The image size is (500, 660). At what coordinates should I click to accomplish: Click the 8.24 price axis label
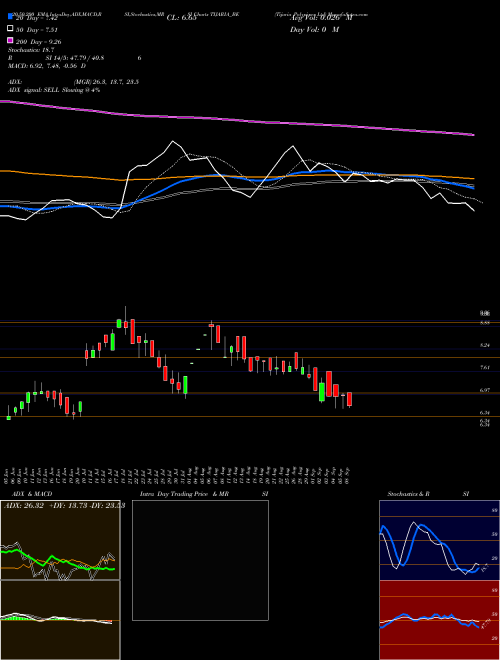tap(484, 345)
